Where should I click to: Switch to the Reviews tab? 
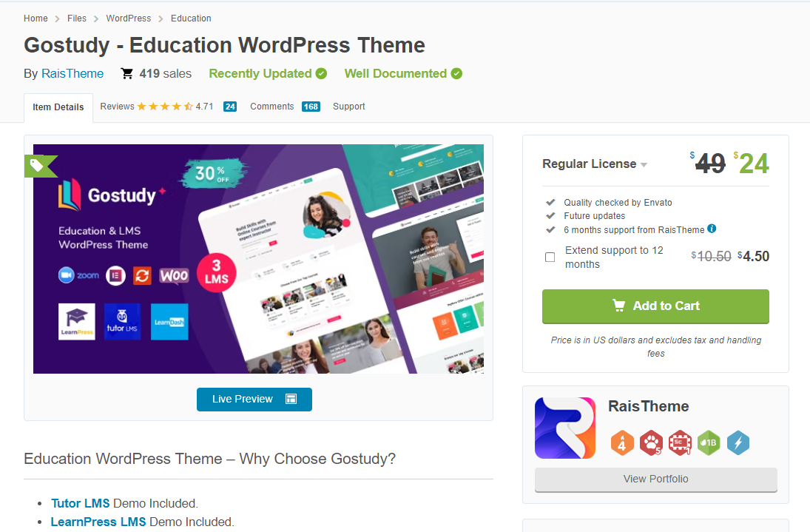pos(117,106)
